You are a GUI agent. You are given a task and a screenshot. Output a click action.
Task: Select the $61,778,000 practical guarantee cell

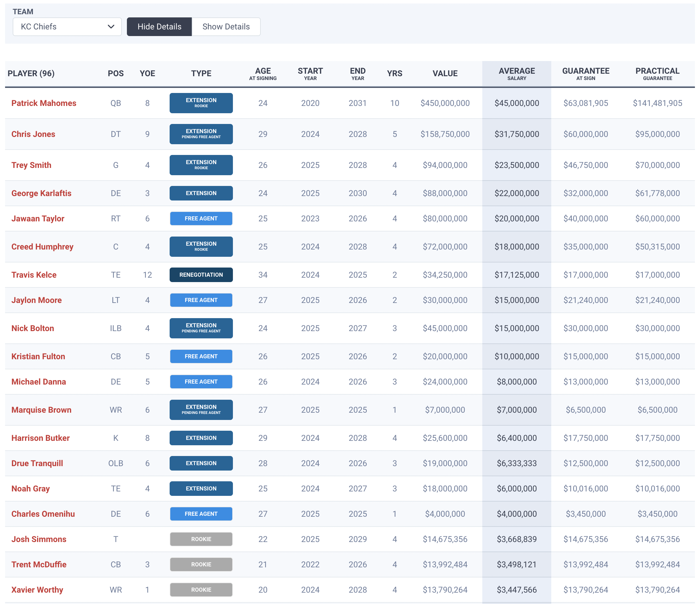[657, 193]
